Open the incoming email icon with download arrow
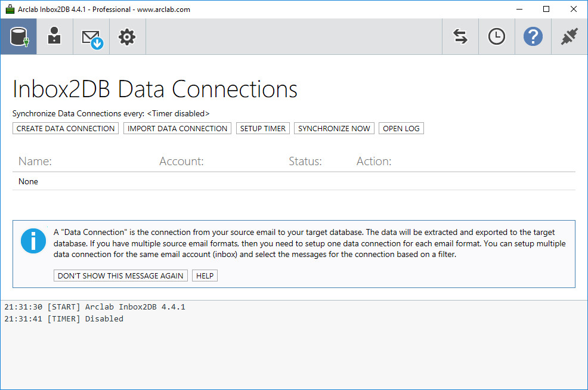This screenshot has width=588, height=390. tap(91, 36)
